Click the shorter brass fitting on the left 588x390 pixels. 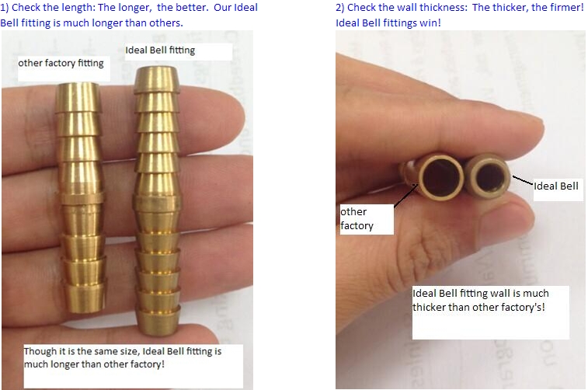(x=81, y=197)
